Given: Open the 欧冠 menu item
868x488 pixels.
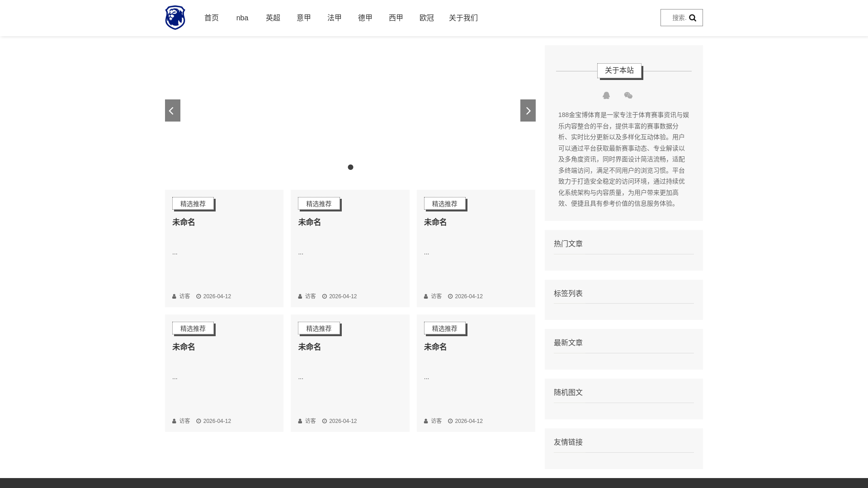Looking at the screenshot, I should [427, 18].
